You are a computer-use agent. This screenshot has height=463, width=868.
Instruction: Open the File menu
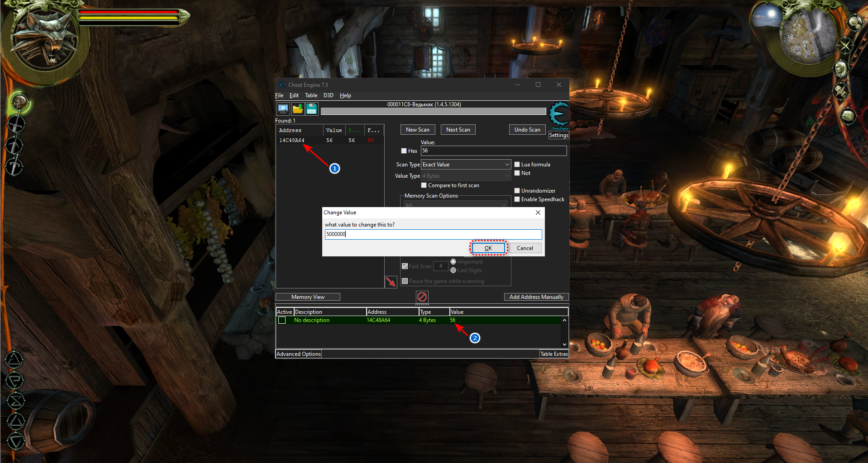tap(279, 95)
